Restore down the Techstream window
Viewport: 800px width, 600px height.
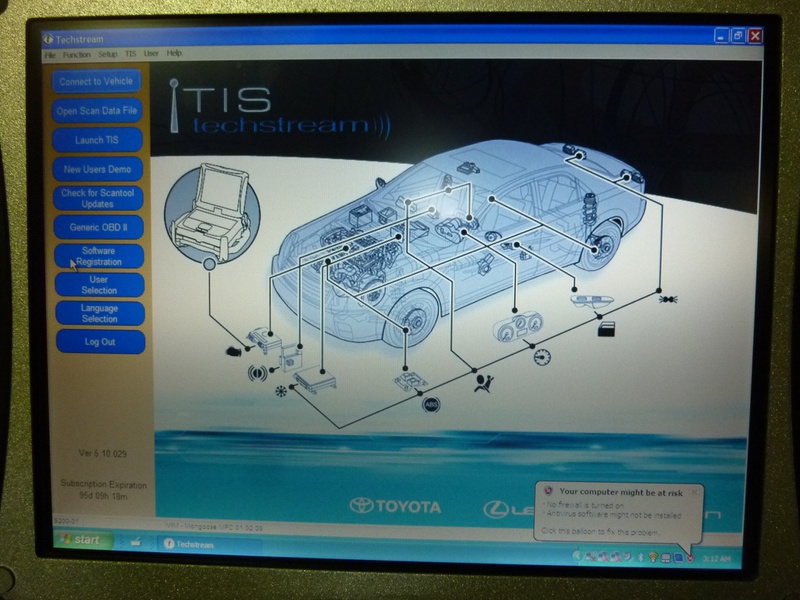point(738,36)
